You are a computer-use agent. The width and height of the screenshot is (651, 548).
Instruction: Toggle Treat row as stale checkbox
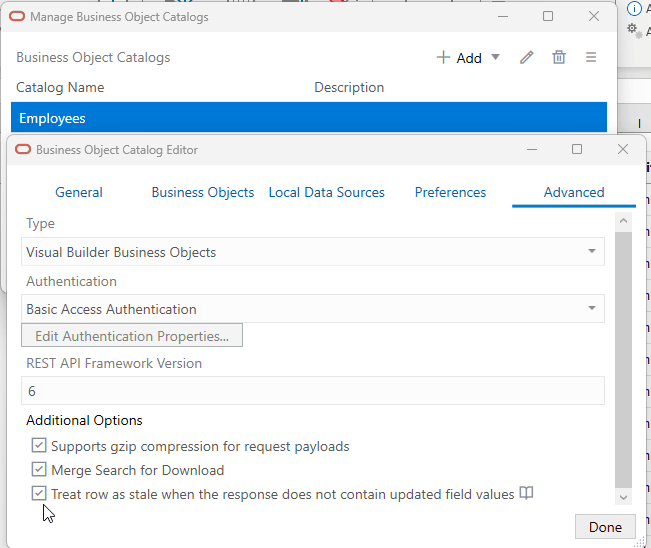pos(39,494)
